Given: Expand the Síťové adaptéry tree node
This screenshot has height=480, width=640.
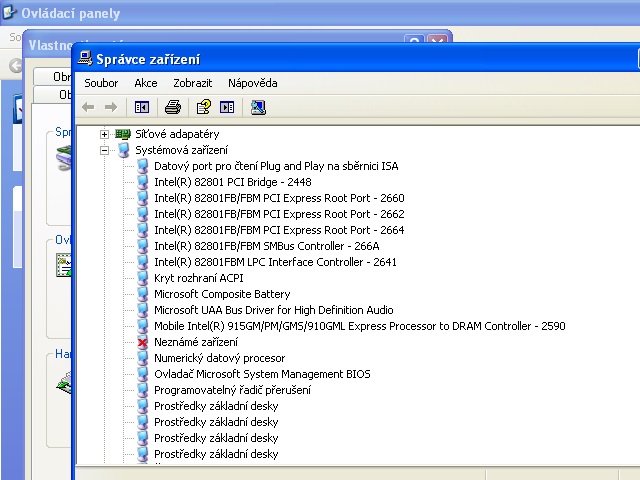Looking at the screenshot, I should point(104,134).
